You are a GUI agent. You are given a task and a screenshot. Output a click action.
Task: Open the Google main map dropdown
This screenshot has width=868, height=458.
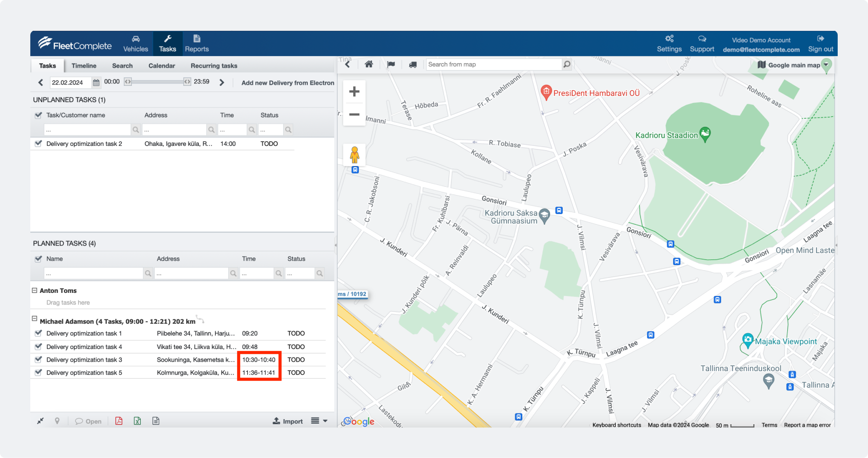826,65
